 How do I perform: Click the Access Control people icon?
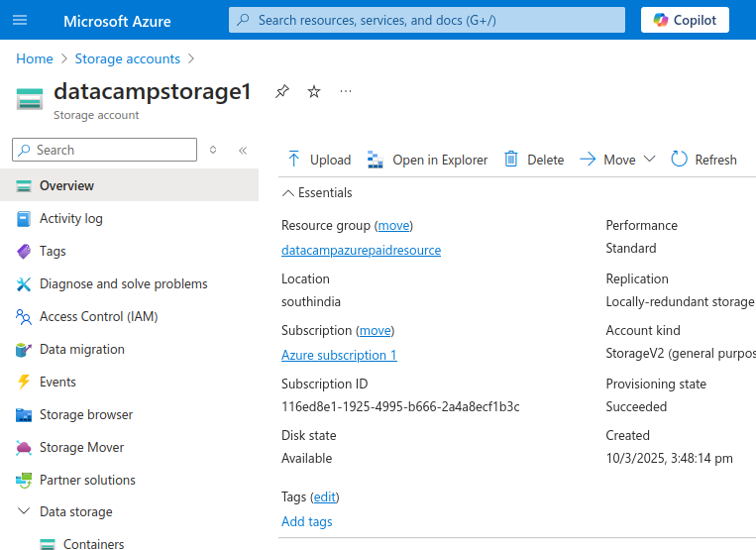point(24,317)
